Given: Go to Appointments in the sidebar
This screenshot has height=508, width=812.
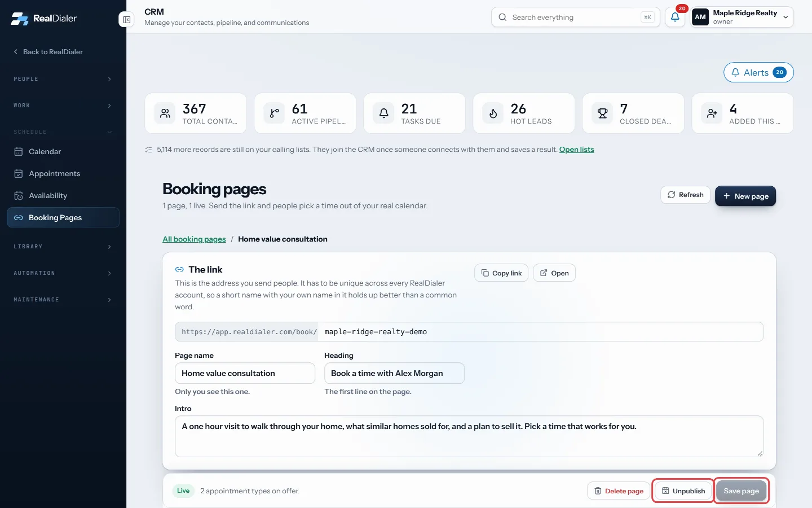Looking at the screenshot, I should click(x=63, y=173).
